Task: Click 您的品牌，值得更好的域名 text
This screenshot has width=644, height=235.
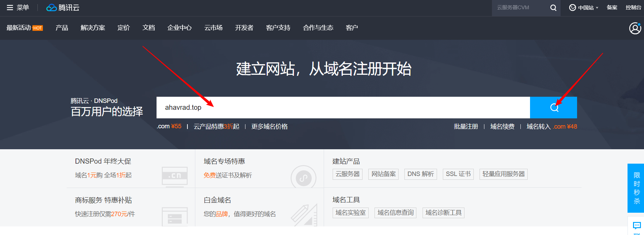Action: [240, 214]
